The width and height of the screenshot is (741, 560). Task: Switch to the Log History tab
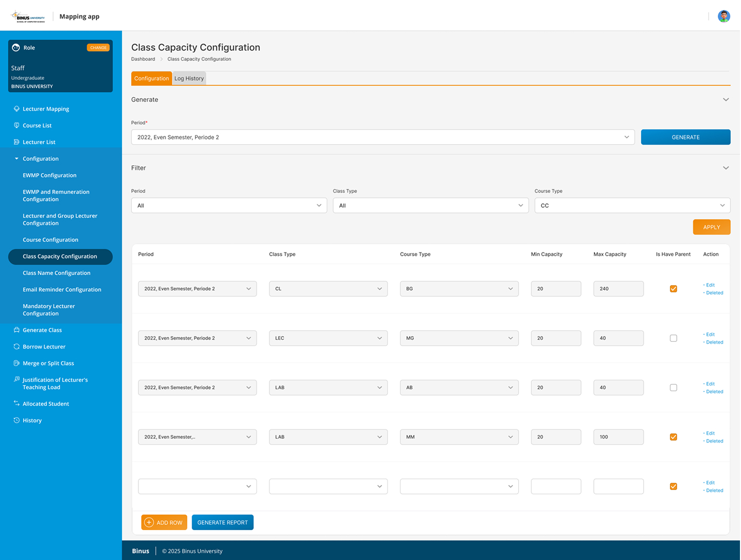(189, 78)
